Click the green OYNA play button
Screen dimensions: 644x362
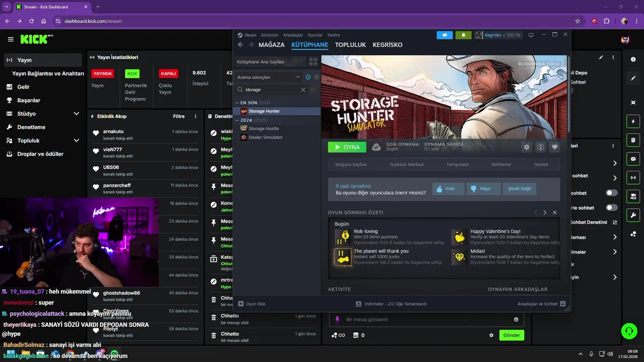[347, 147]
